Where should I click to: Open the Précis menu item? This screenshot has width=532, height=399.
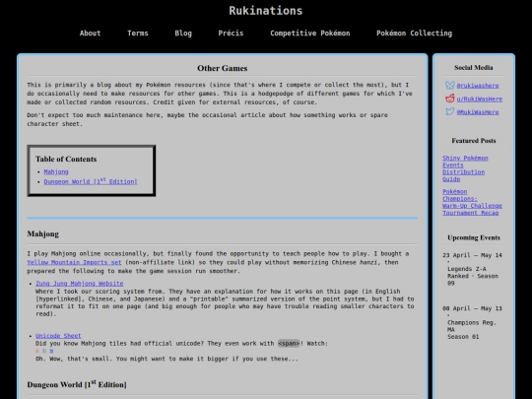coord(231,33)
